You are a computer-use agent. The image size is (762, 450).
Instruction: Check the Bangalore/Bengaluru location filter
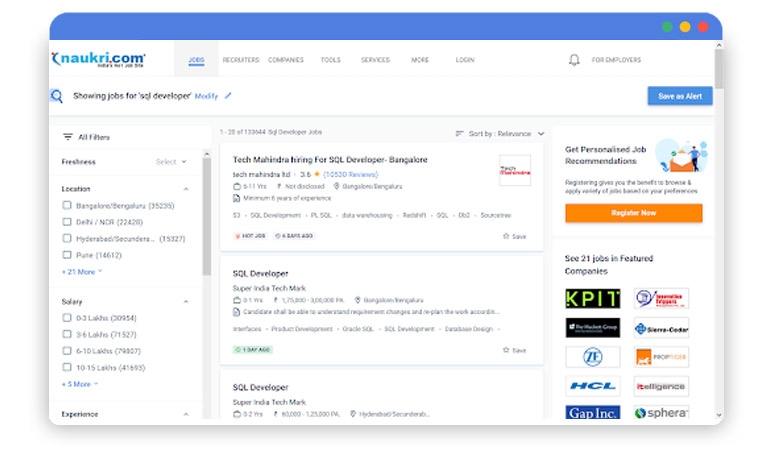click(67, 205)
